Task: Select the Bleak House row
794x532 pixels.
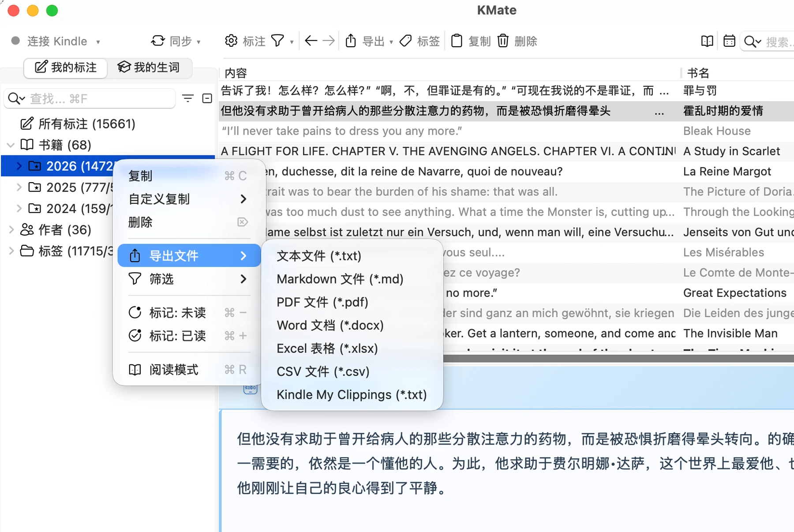Action: [506, 131]
